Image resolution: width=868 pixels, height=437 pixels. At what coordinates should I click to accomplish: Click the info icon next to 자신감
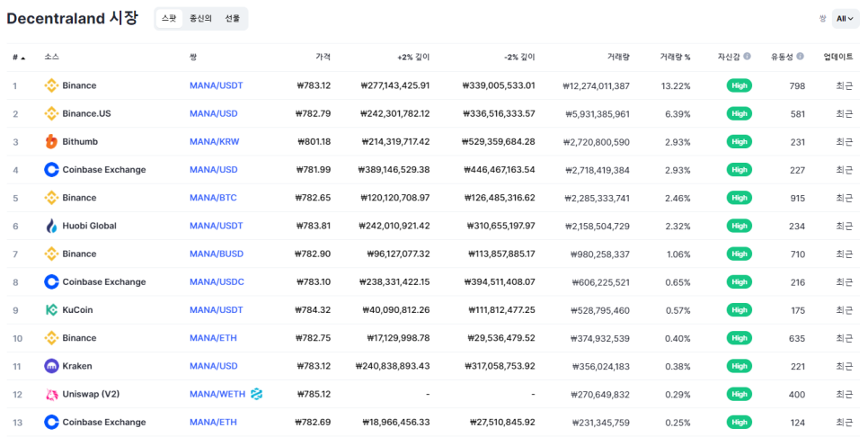click(x=747, y=57)
